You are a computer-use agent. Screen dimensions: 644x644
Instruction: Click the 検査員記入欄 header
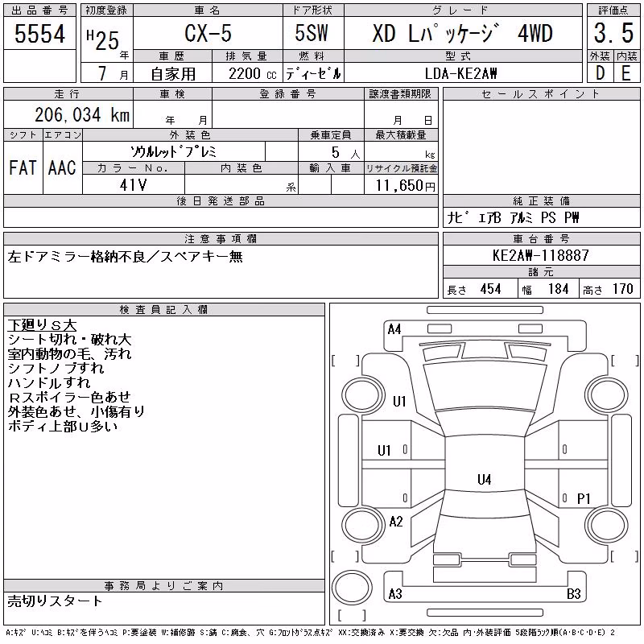coord(163,310)
